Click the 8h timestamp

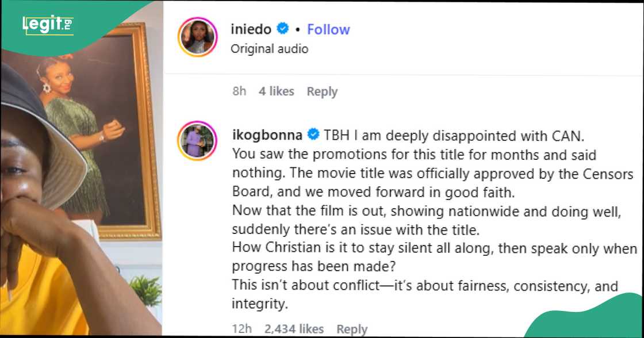239,91
